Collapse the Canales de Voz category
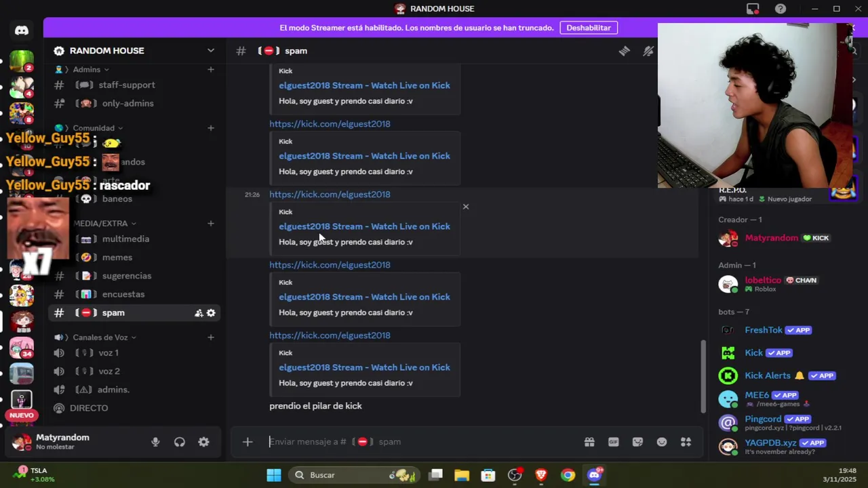Image resolution: width=868 pixels, height=488 pixels. tap(104, 337)
